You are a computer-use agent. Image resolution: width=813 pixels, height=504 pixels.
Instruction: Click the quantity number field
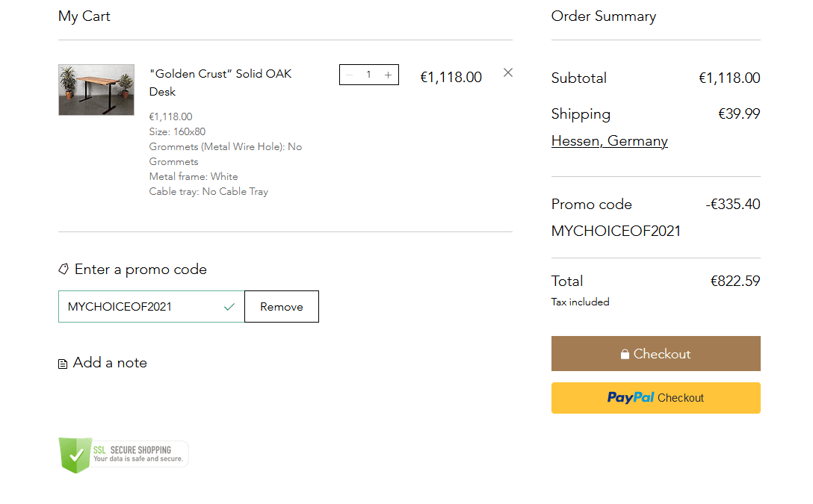(368, 75)
